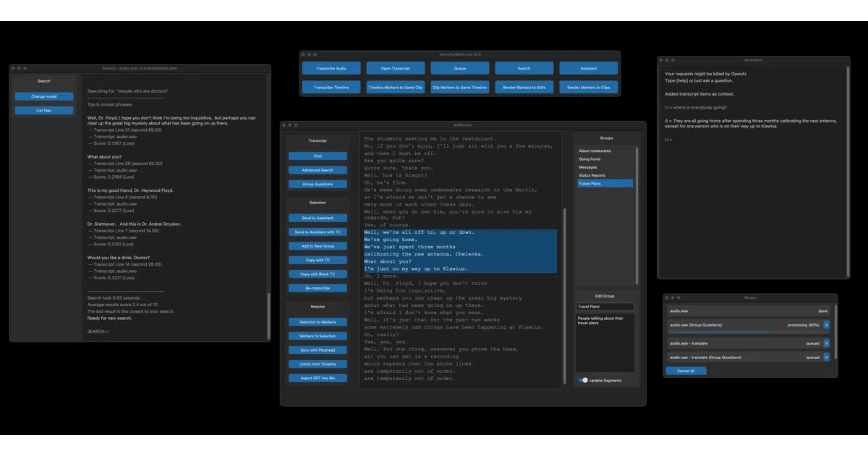Image resolution: width=868 pixels, height=456 pixels.
Task: Cancel all queue items
Action: coord(685,371)
